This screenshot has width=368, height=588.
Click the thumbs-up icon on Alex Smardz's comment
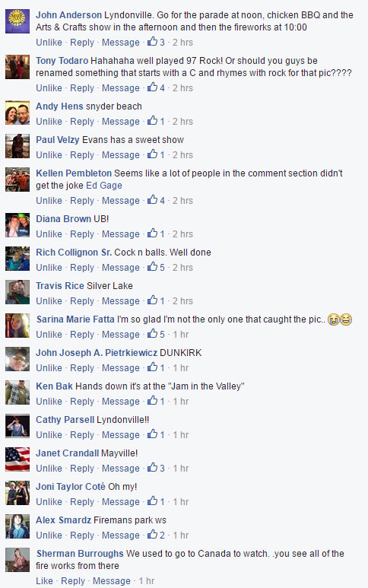pyautogui.click(x=152, y=534)
